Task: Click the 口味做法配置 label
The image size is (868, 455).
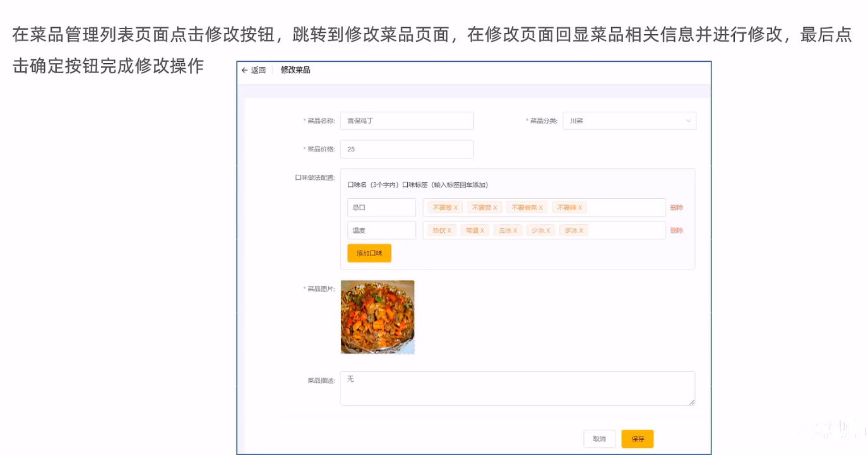Action: [x=315, y=177]
